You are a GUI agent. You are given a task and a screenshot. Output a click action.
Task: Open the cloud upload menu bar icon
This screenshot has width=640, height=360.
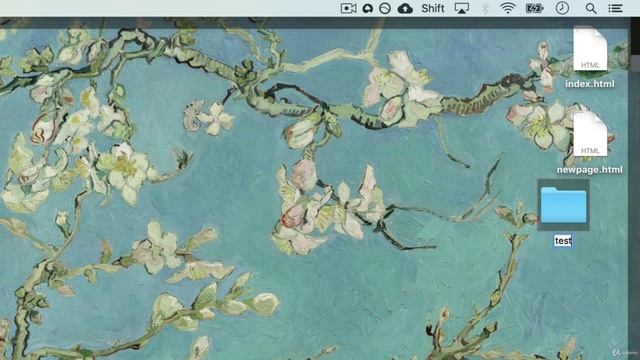point(405,8)
